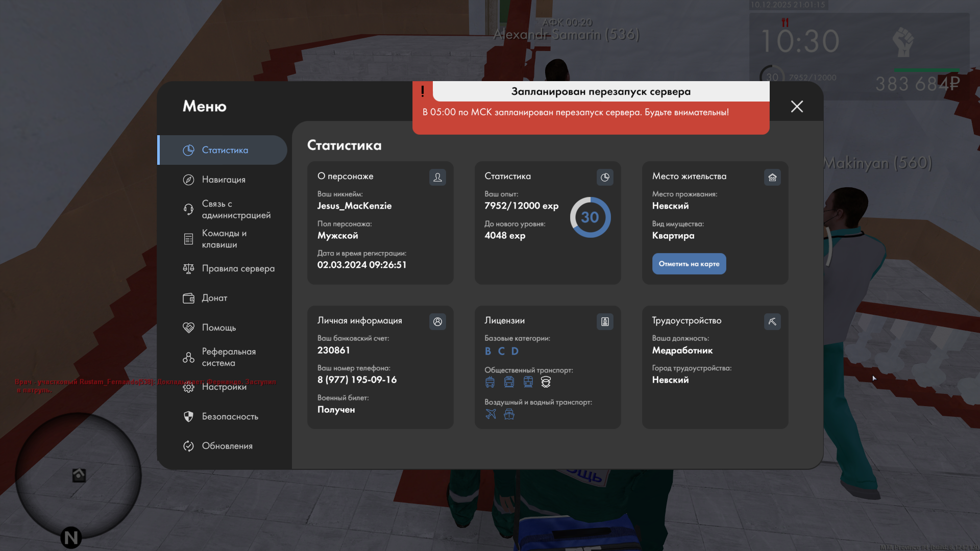The image size is (980, 551).
Task: Click the hammer icon in Трудоустройство card
Action: (772, 321)
